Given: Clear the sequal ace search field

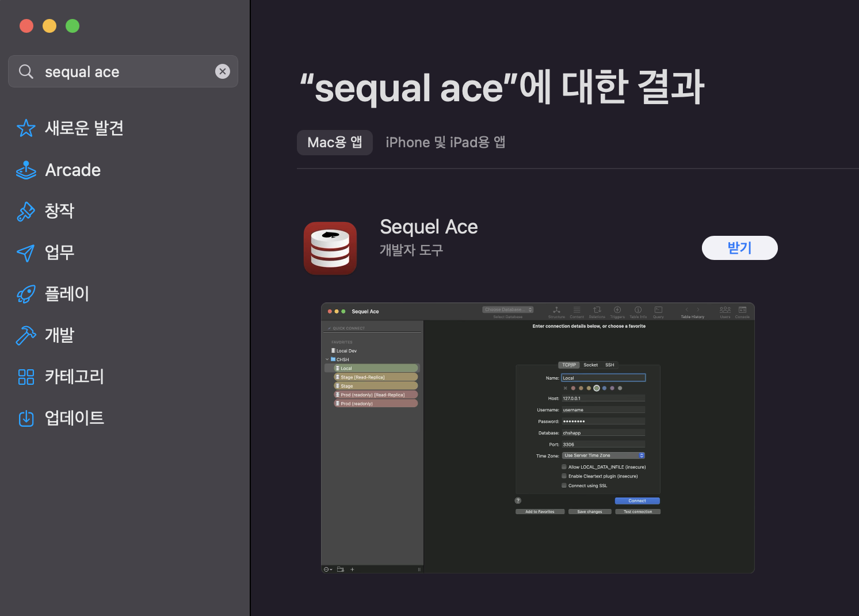Looking at the screenshot, I should (223, 71).
